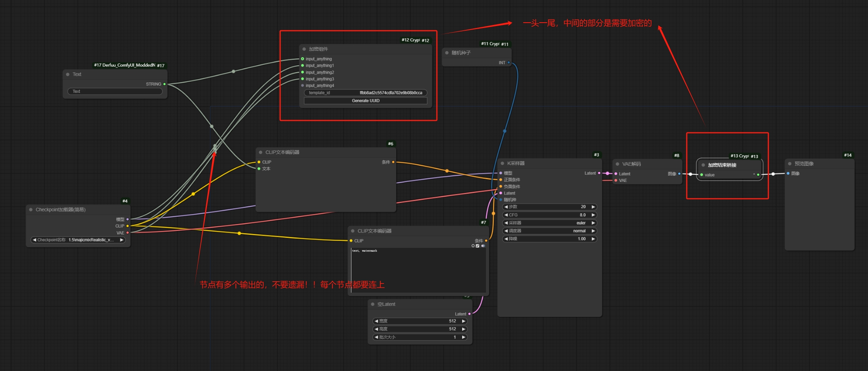This screenshot has width=868, height=371.
Task: Switch to previous 调度器 with left arrow
Action: [506, 231]
